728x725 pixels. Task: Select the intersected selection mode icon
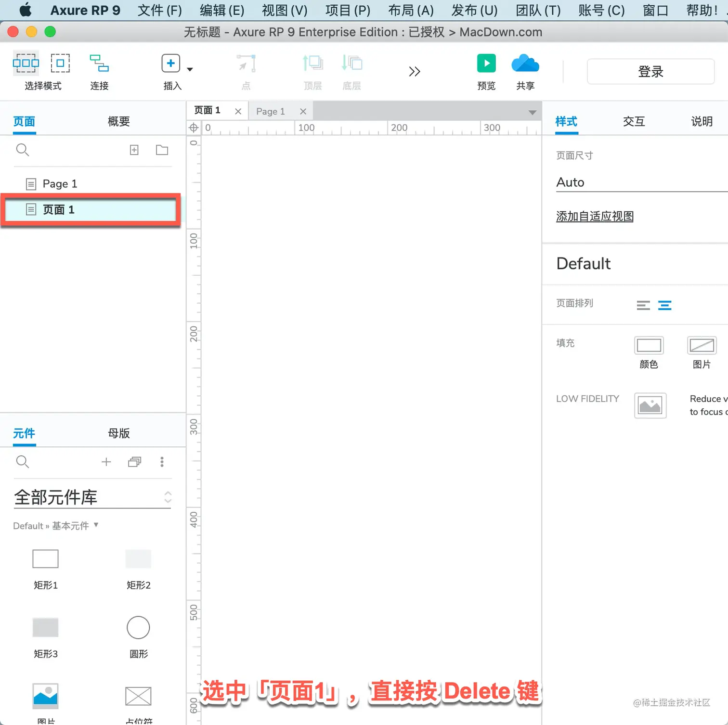pyautogui.click(x=26, y=63)
